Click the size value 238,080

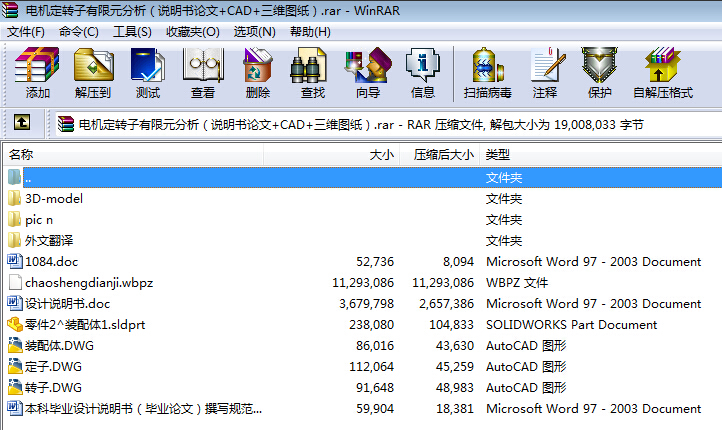tap(372, 325)
